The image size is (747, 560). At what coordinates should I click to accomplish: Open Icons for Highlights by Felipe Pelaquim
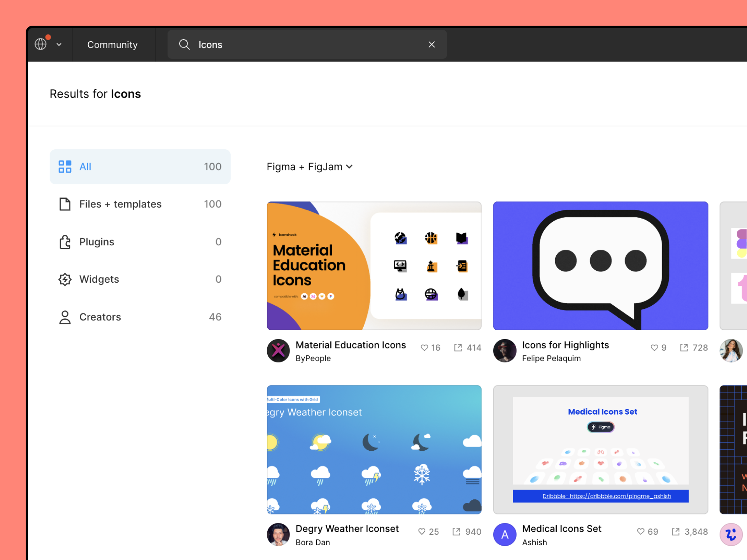[x=601, y=265]
